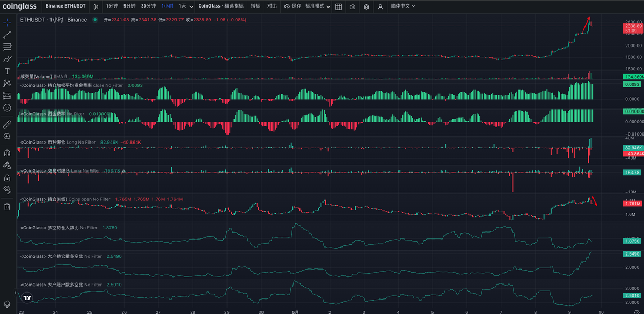Select the crosshair cursor tool

7,23
